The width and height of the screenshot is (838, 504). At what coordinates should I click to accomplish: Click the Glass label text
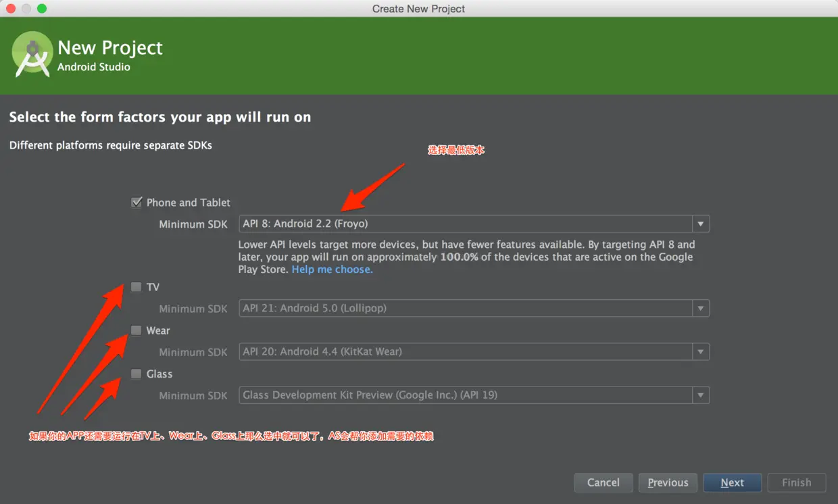click(x=159, y=374)
